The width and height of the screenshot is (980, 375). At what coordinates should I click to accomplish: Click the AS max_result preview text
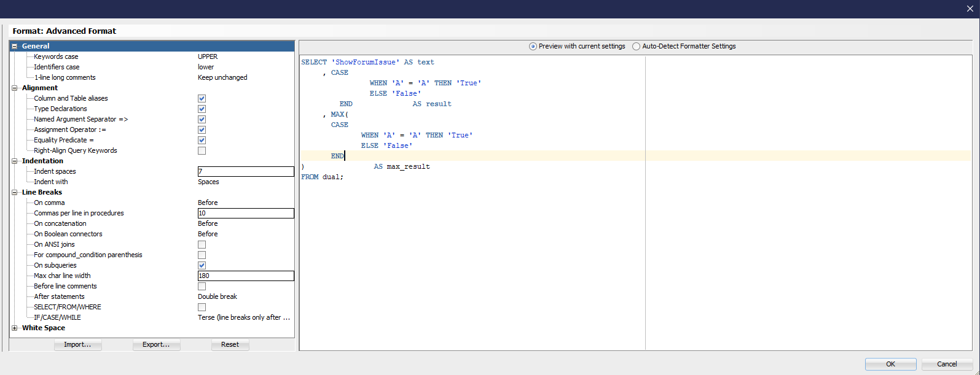pyautogui.click(x=402, y=166)
